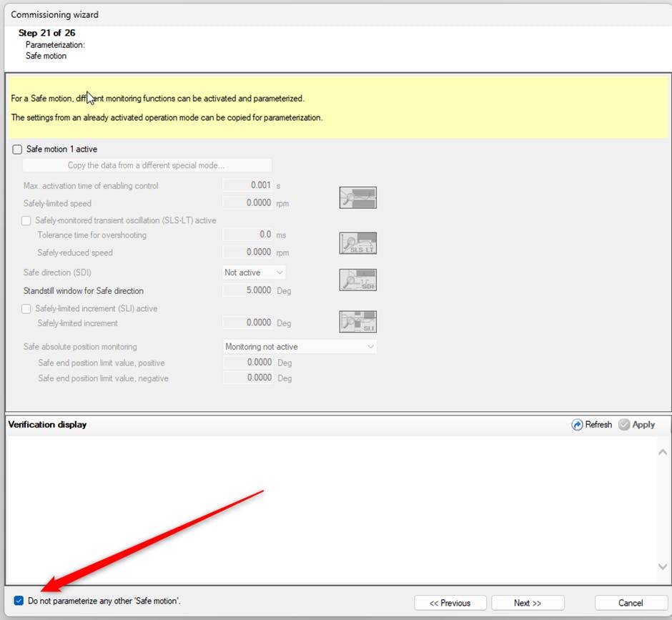This screenshot has width=672, height=620.
Task: Click the Max. activation time input field
Action: pyautogui.click(x=247, y=186)
